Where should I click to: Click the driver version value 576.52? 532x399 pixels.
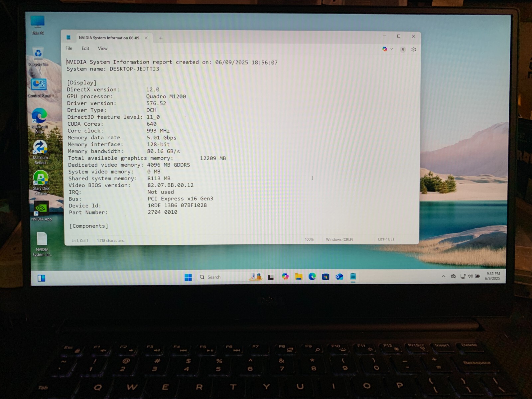156,103
